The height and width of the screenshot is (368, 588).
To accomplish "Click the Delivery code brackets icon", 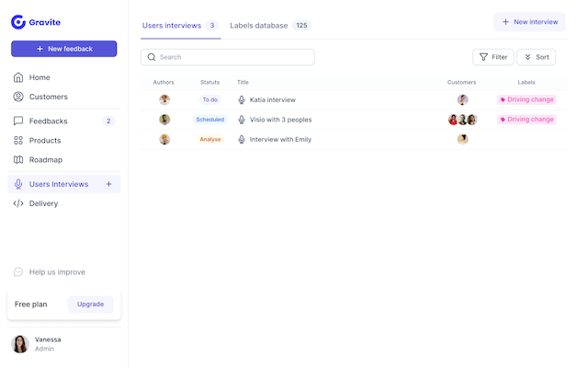I will pos(18,203).
